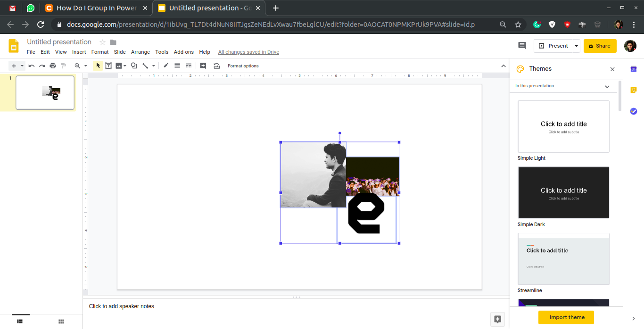The height and width of the screenshot is (329, 644).
Task: Open the new slide layout dropdown arrow
Action: click(x=22, y=66)
